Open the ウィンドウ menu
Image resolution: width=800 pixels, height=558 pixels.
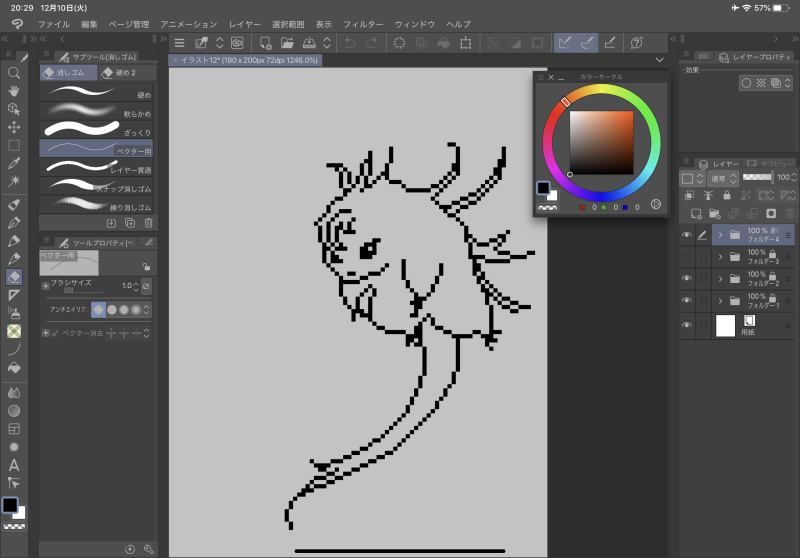click(x=414, y=24)
